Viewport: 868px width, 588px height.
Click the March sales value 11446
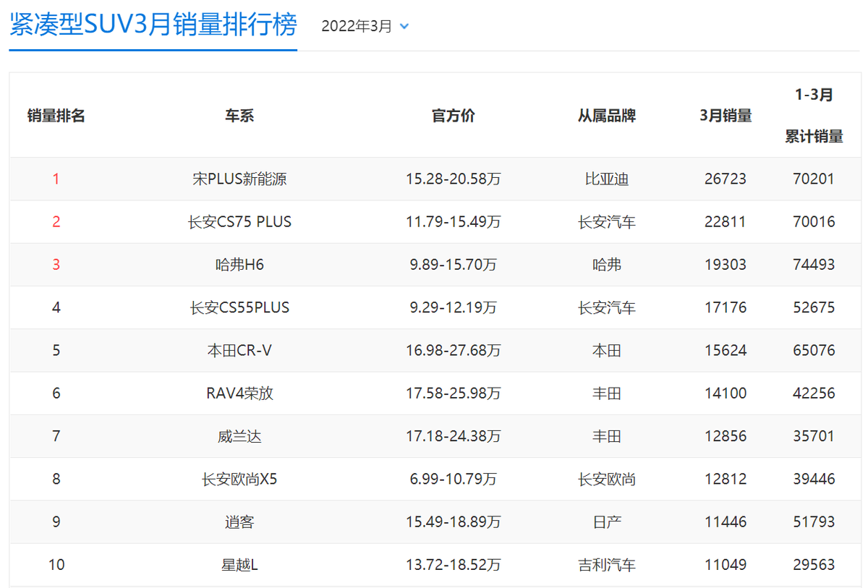pos(726,521)
